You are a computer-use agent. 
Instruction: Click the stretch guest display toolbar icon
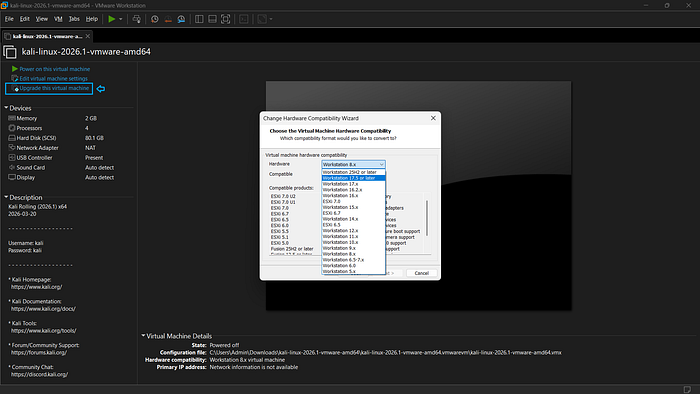262,19
